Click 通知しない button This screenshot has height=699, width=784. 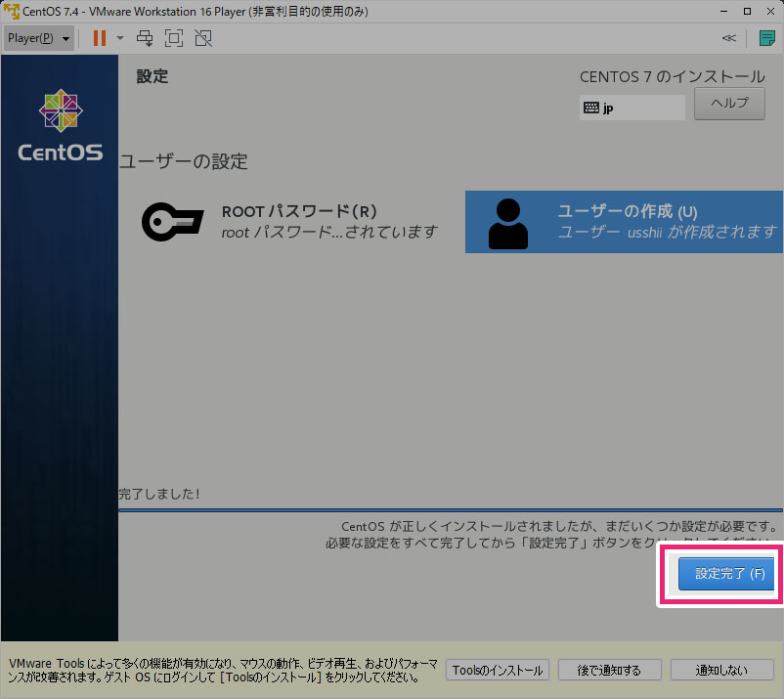point(722,670)
